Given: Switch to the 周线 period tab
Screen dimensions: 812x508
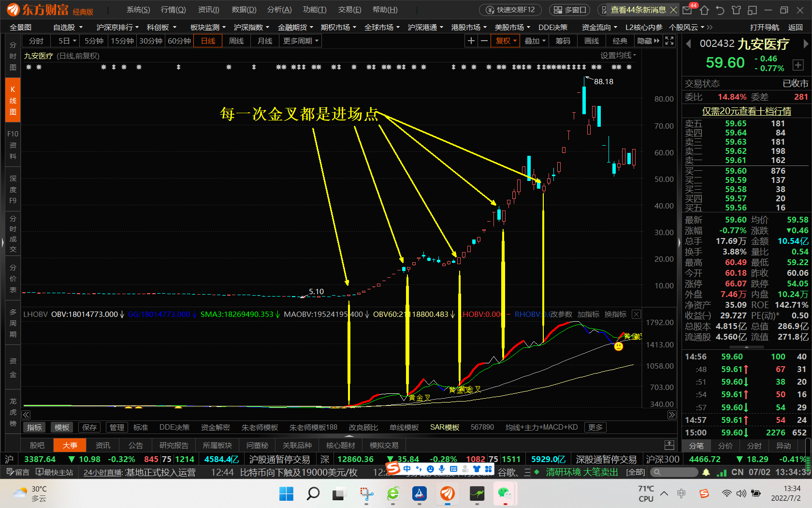Looking at the screenshot, I should point(236,41).
